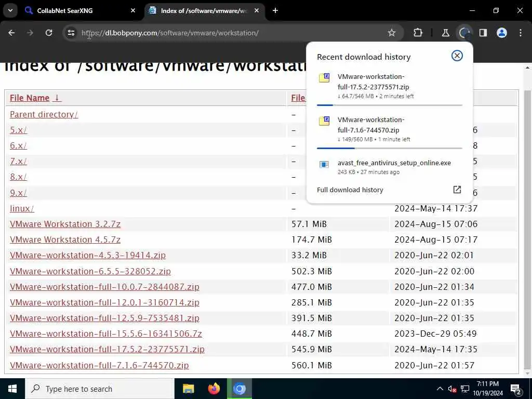Download VMware-workstation-full-15.5.6-16341506.7z
The height and width of the screenshot is (399, 532).
[x=106, y=334]
